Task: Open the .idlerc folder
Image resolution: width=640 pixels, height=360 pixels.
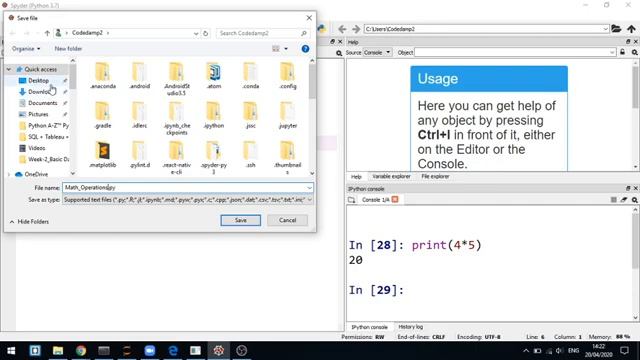Action: [x=140, y=116]
